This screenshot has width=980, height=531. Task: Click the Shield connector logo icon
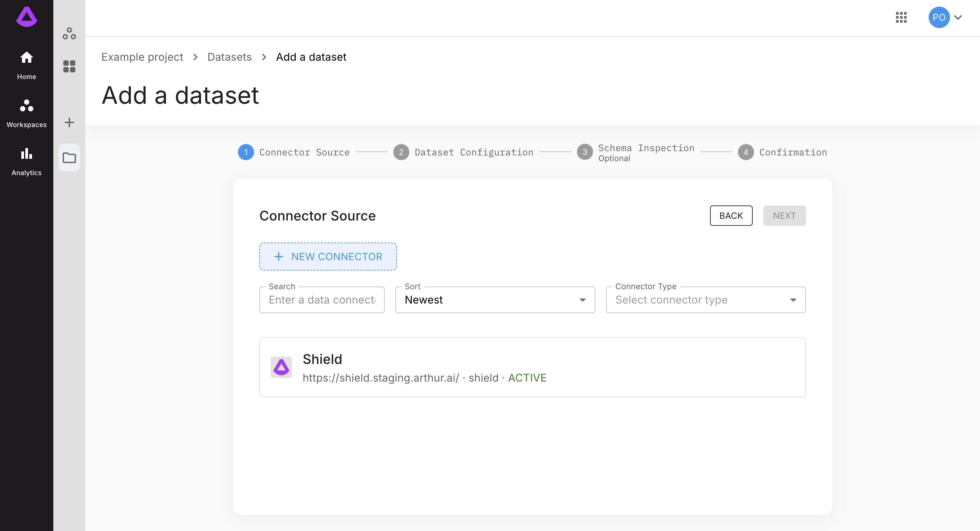pos(281,367)
